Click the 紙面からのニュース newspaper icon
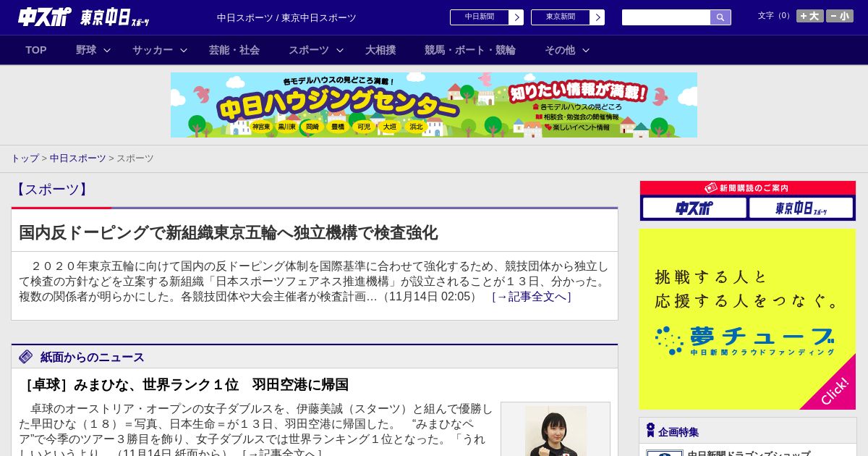Image resolution: width=868 pixels, height=456 pixels. (x=26, y=357)
